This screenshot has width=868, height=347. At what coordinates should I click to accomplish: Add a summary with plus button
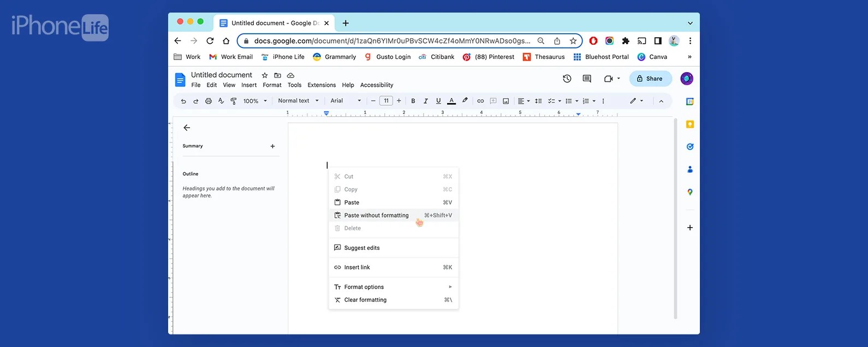[272, 146]
